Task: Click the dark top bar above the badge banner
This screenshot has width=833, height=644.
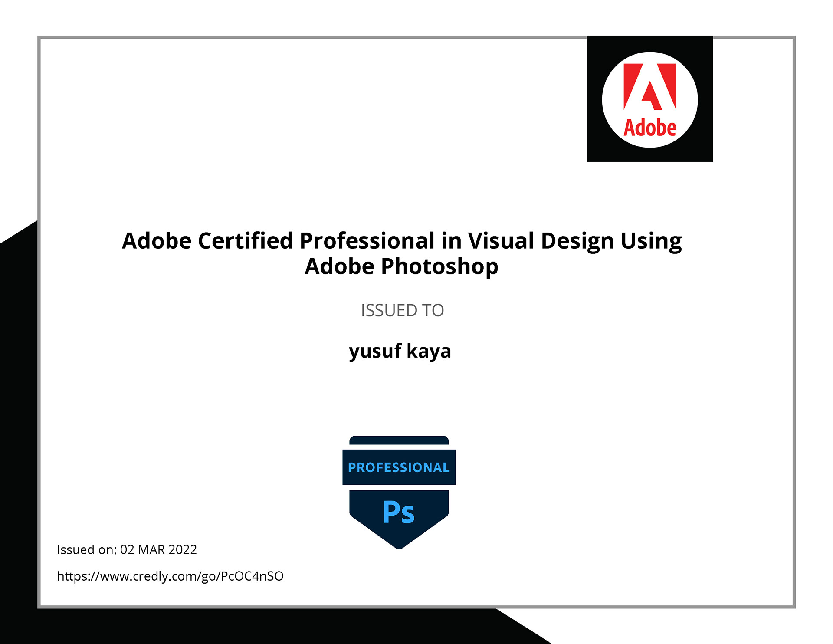Action: point(399,440)
